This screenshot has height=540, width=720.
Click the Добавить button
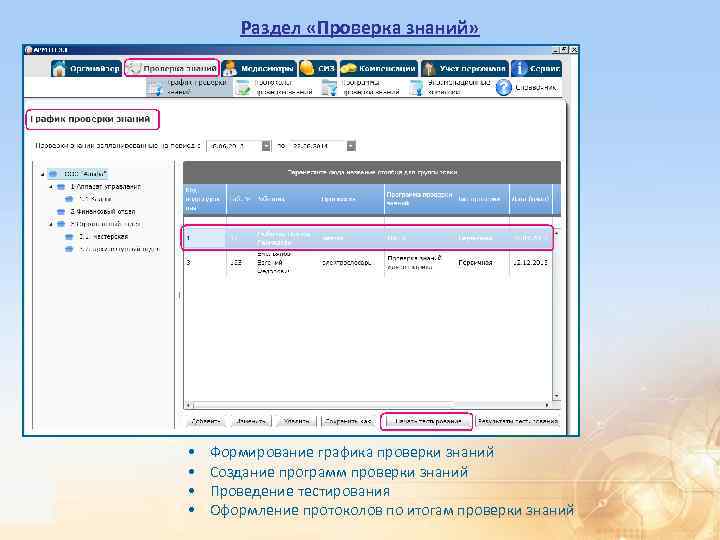(x=206, y=421)
